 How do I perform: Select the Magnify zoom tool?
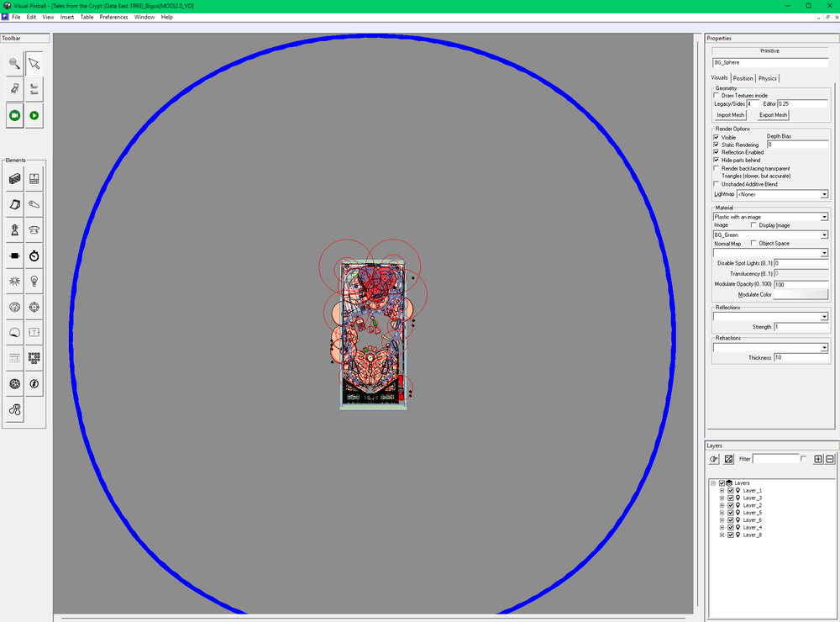14,64
